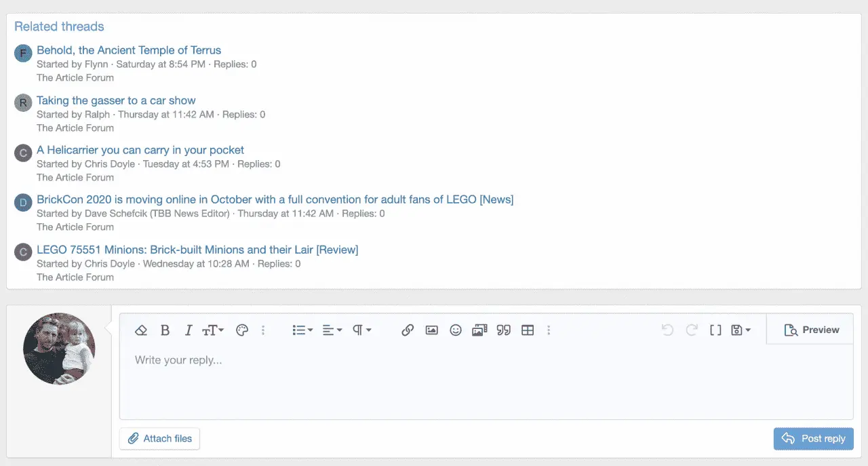Insert a quote block
The image size is (868, 466).
[503, 330]
